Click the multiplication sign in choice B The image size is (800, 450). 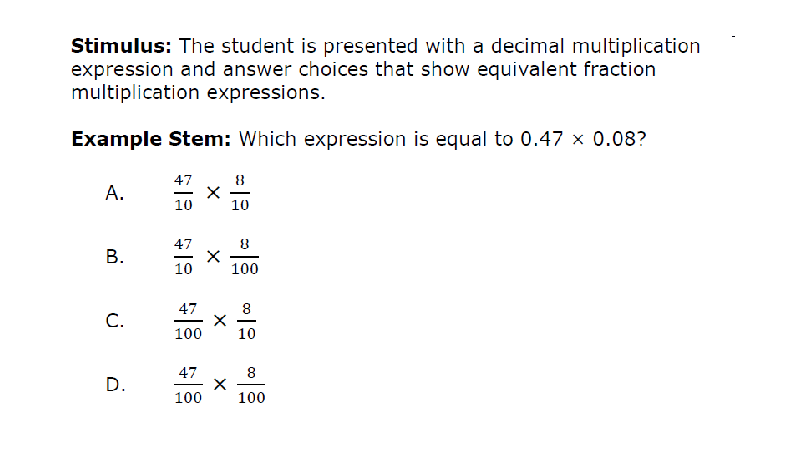click(x=213, y=257)
